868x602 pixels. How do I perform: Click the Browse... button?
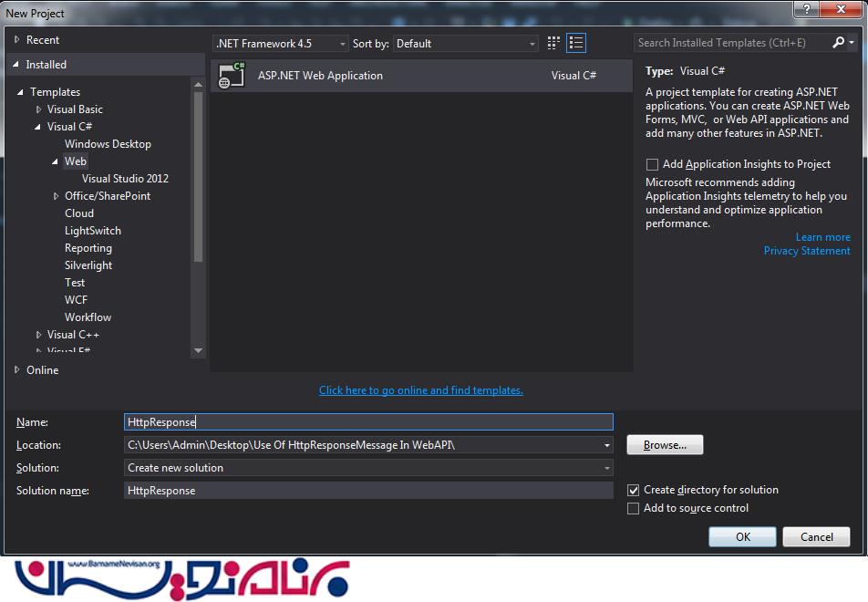665,445
